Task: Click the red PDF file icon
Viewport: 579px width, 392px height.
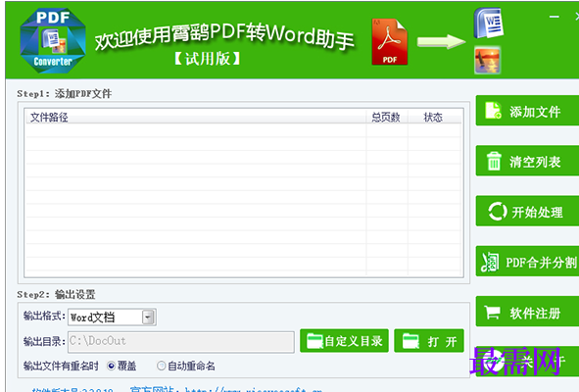Action: tap(389, 42)
